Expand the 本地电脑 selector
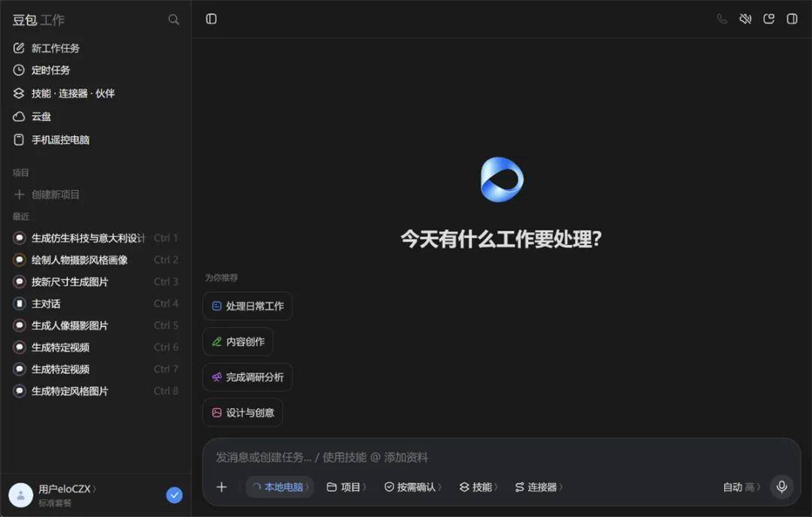Image resolution: width=812 pixels, height=517 pixels. pos(280,487)
